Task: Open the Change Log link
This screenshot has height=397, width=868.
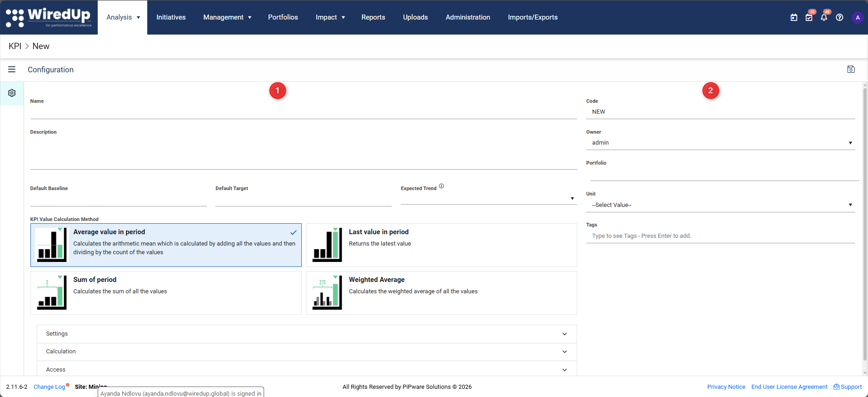Action: (49, 387)
